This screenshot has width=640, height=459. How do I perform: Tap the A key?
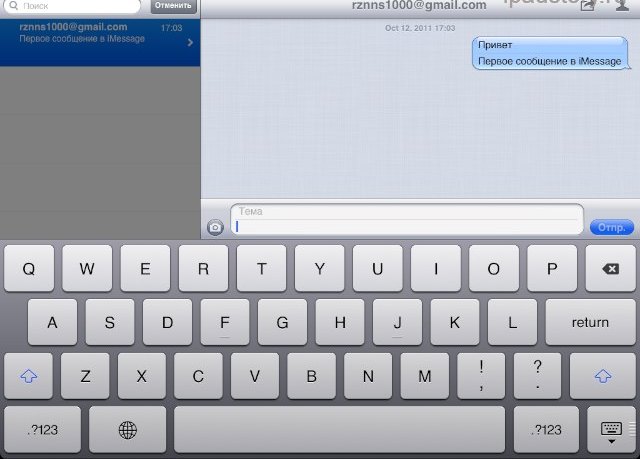(x=52, y=322)
